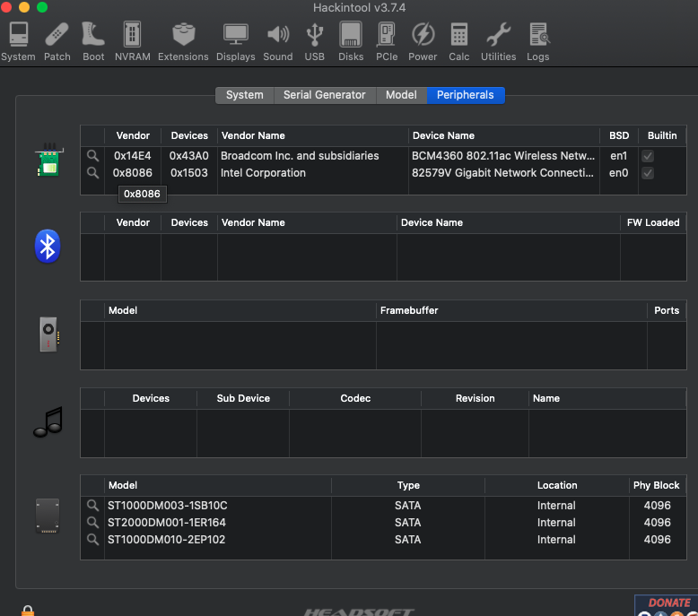Open the Utilities toolbar section
This screenshot has height=616, width=698.
pyautogui.click(x=498, y=42)
